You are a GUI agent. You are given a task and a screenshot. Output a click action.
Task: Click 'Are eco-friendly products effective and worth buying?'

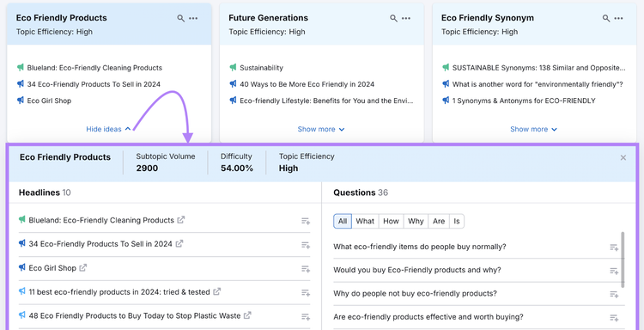tap(428, 317)
